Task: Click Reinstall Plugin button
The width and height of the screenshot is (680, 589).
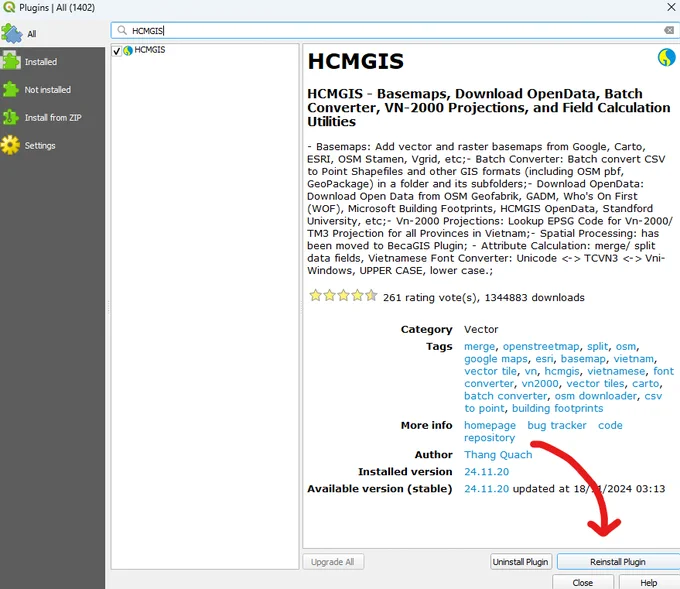Action: pos(618,562)
